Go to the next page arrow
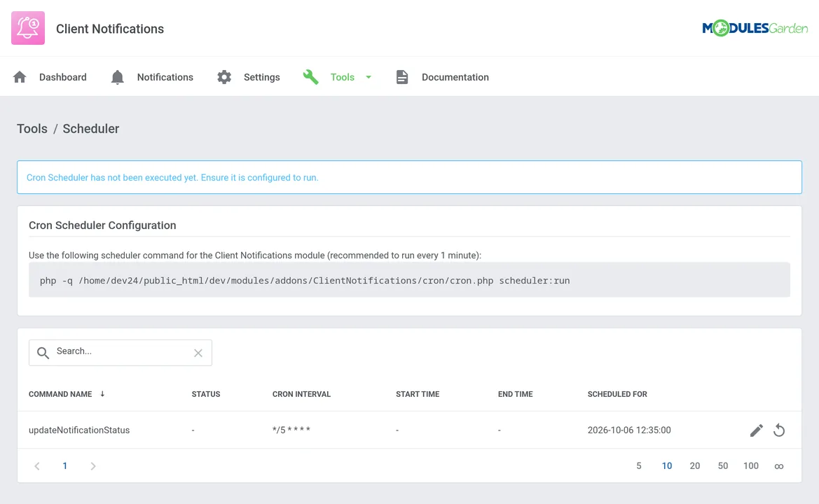 [93, 466]
